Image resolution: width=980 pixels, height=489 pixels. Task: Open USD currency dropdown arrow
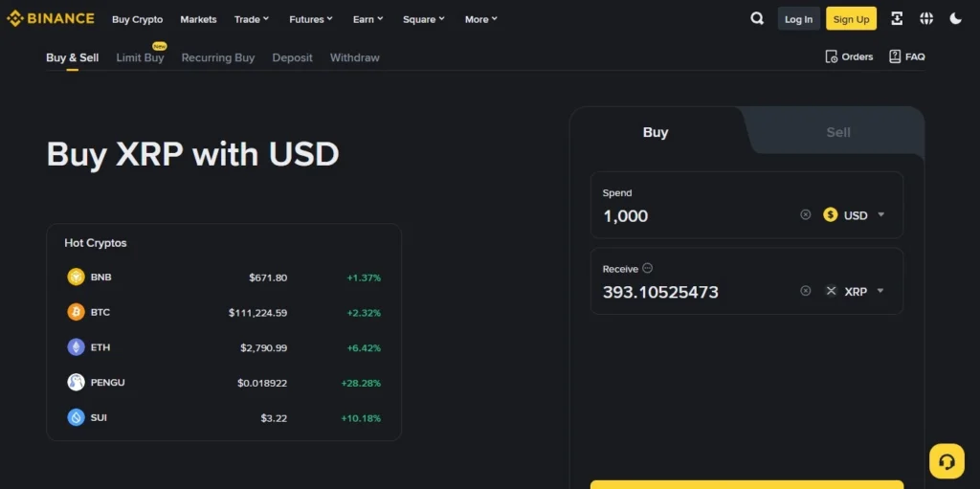pyautogui.click(x=881, y=214)
